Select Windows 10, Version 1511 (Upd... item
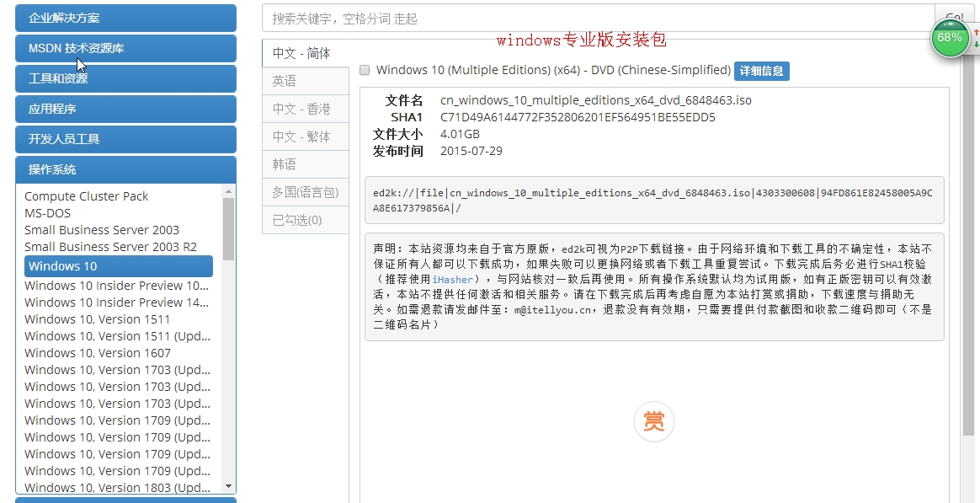The width and height of the screenshot is (980, 503). pyautogui.click(x=118, y=336)
